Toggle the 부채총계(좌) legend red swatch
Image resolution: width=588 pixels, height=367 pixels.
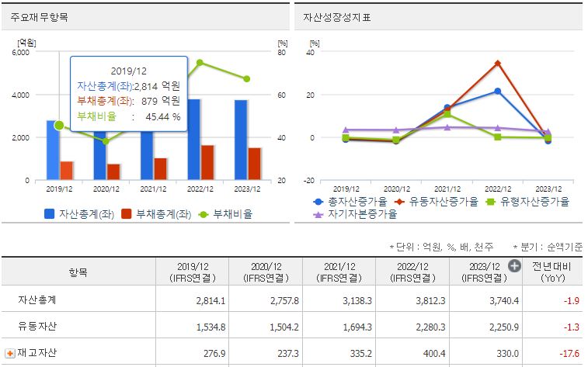[127, 214]
